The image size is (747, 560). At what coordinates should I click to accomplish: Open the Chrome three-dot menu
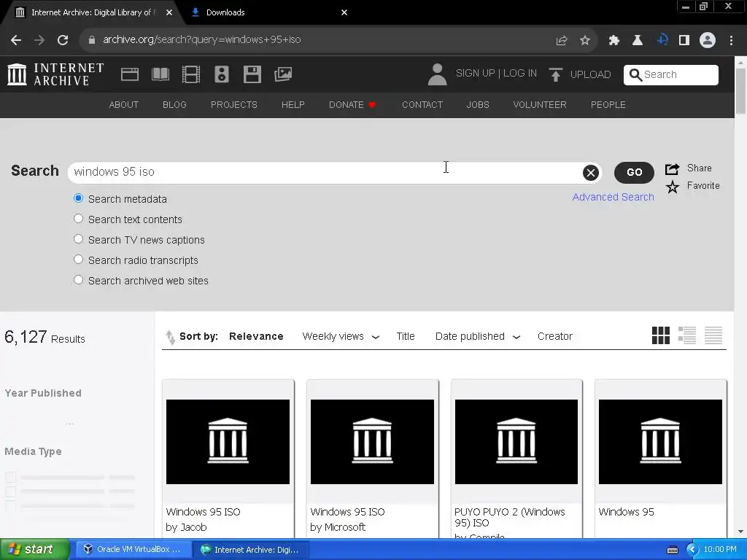(x=731, y=41)
